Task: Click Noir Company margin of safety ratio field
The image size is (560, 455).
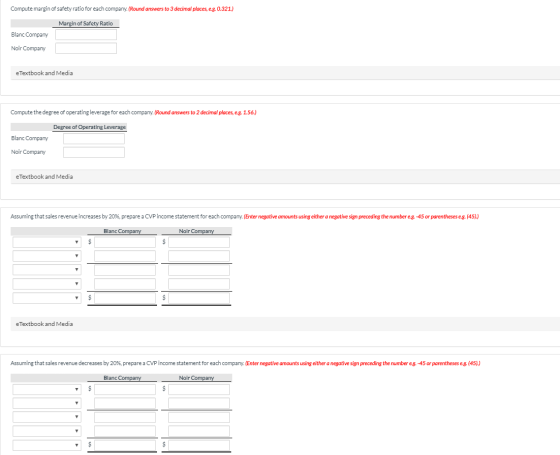Action: point(86,48)
